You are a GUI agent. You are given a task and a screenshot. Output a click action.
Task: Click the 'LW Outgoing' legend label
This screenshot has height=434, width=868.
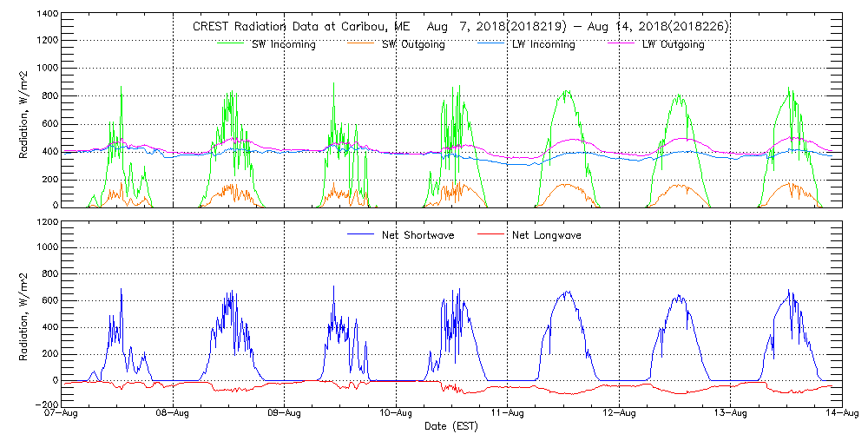click(673, 44)
